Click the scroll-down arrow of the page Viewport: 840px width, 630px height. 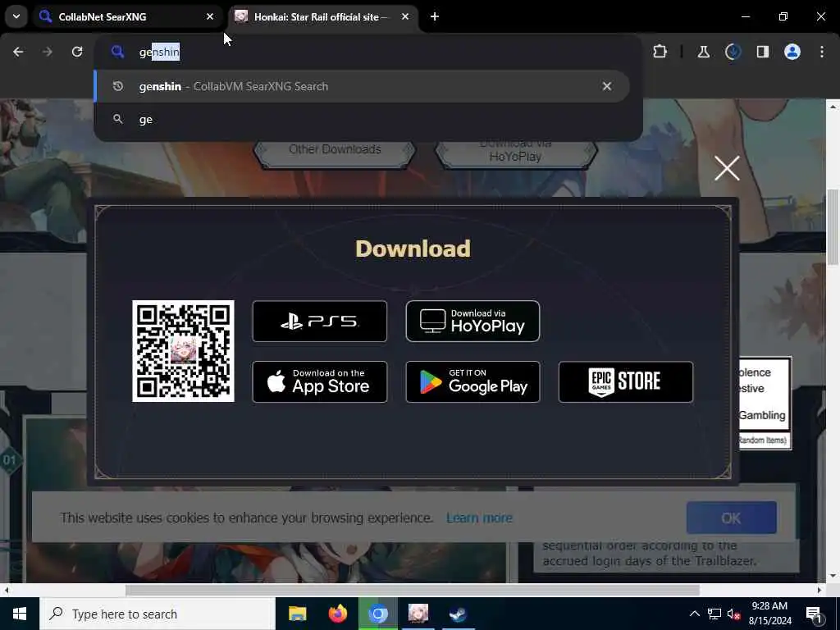point(833,577)
